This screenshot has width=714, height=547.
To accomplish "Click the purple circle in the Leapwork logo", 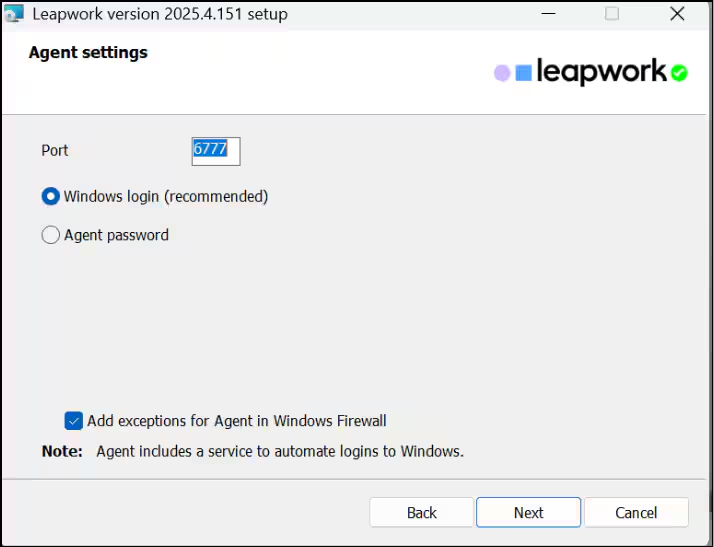I will 502,73.
